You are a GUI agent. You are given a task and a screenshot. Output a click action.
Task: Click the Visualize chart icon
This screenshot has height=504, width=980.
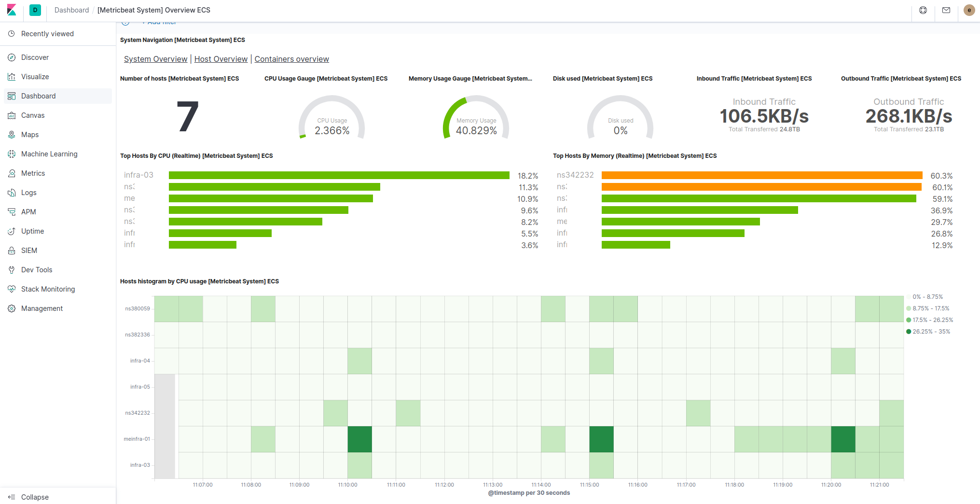click(x=12, y=77)
